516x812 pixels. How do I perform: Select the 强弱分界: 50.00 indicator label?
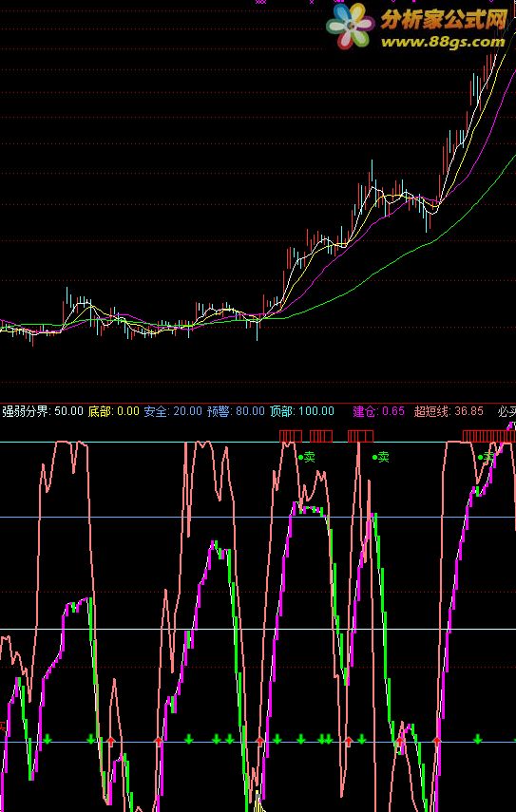[x=43, y=411]
